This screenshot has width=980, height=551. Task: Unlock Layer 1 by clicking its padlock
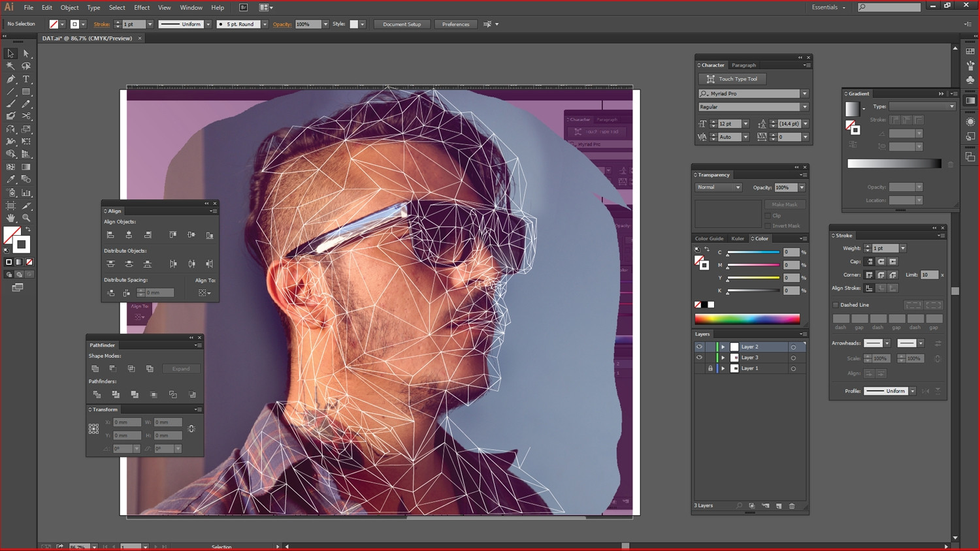pyautogui.click(x=711, y=368)
